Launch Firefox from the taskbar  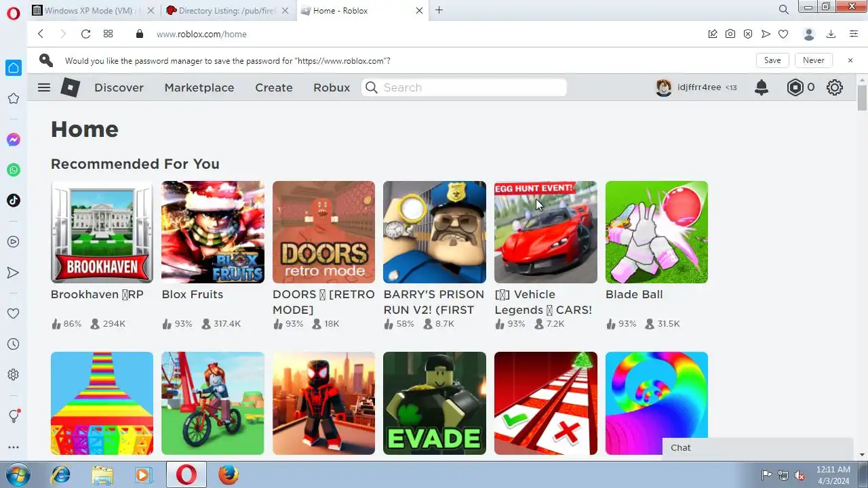[x=229, y=474]
